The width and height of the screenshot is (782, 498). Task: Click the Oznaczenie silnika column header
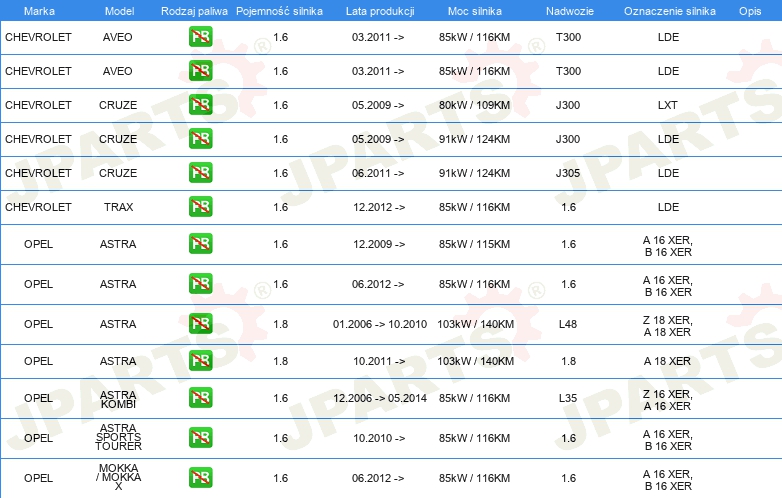[x=670, y=11]
